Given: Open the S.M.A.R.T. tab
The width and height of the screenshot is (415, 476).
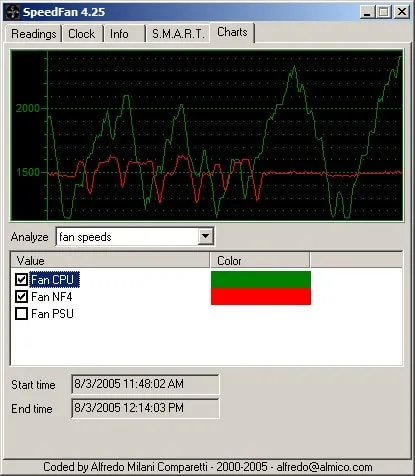Looking at the screenshot, I should 178,34.
